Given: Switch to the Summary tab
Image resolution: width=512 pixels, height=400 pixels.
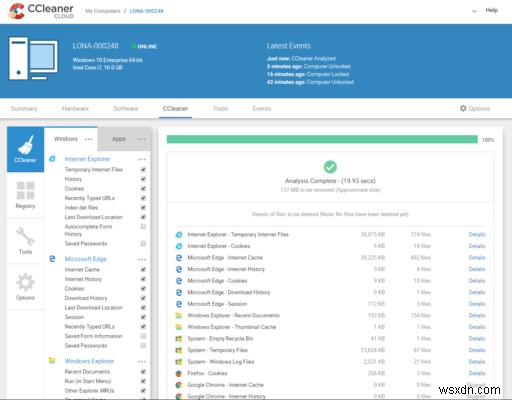Looking at the screenshot, I should pos(24,109).
